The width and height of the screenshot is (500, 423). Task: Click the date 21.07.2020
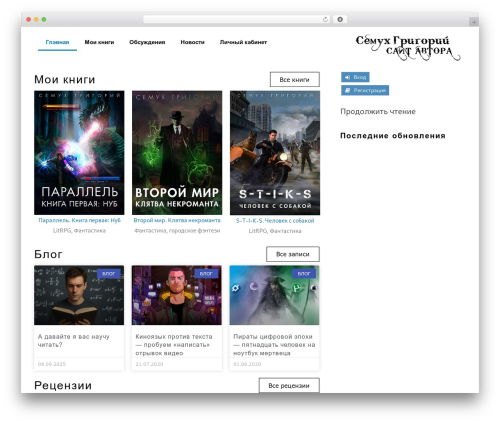point(149,364)
